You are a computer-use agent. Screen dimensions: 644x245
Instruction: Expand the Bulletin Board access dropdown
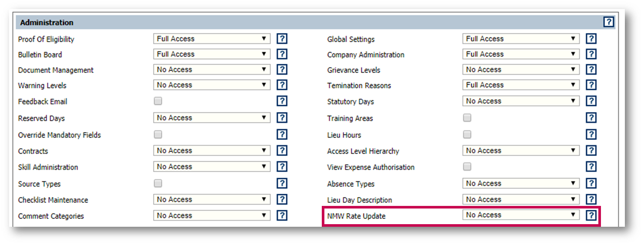(211, 54)
